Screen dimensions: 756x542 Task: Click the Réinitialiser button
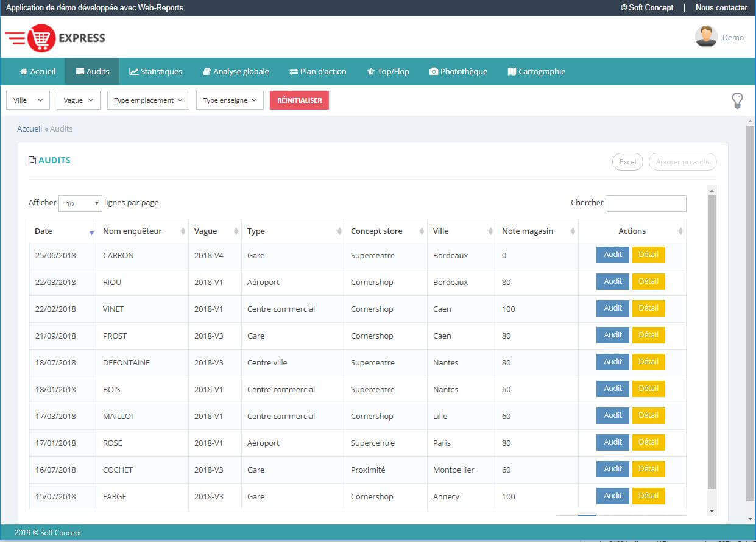coord(299,100)
